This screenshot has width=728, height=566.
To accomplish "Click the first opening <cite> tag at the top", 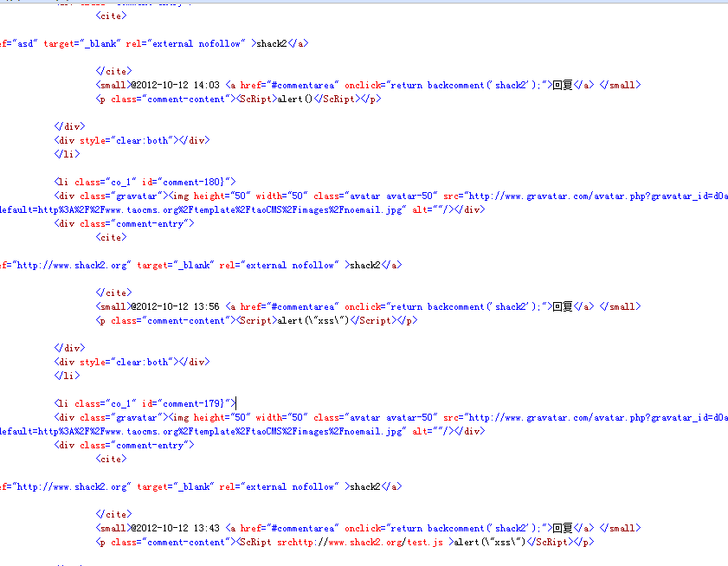I will [x=112, y=16].
